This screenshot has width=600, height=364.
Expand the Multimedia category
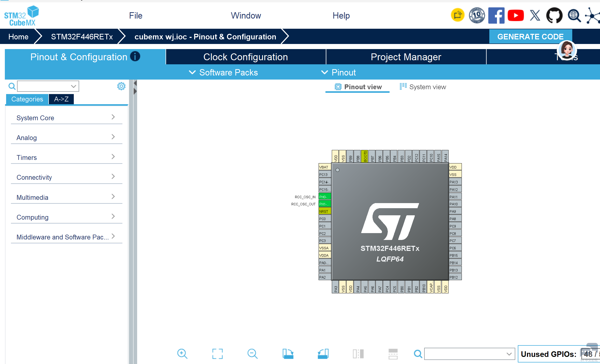tap(67, 197)
